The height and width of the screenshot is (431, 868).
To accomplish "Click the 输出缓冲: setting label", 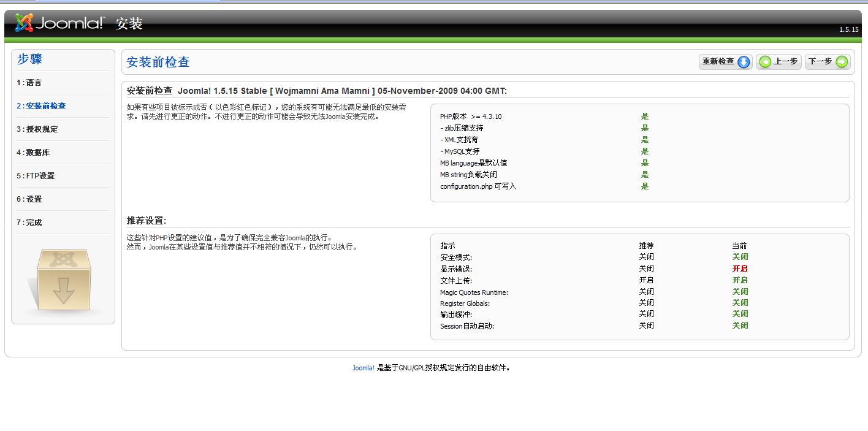I will [x=456, y=315].
